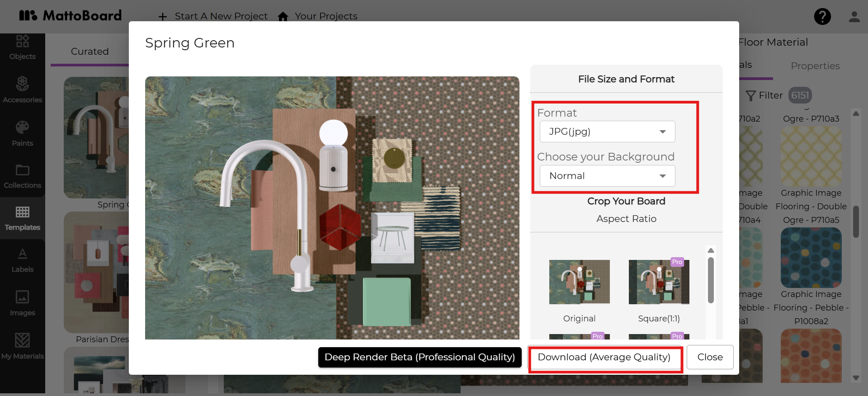
Task: Click the Start A New Project link
Action: [212, 16]
